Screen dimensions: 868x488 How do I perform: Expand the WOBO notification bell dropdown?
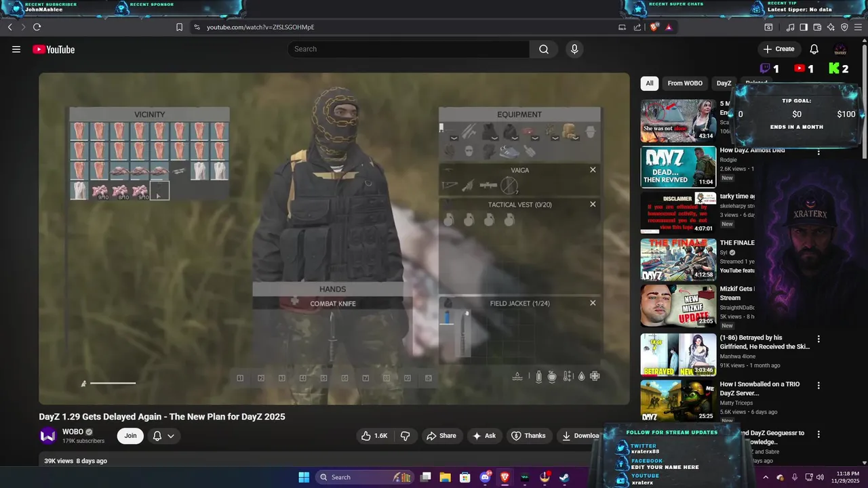pos(163,436)
